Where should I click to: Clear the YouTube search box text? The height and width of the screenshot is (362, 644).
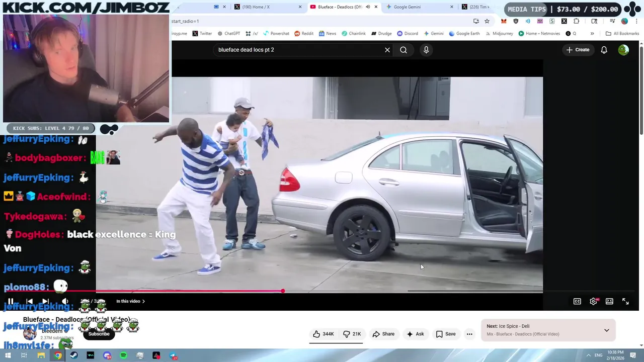(x=387, y=50)
